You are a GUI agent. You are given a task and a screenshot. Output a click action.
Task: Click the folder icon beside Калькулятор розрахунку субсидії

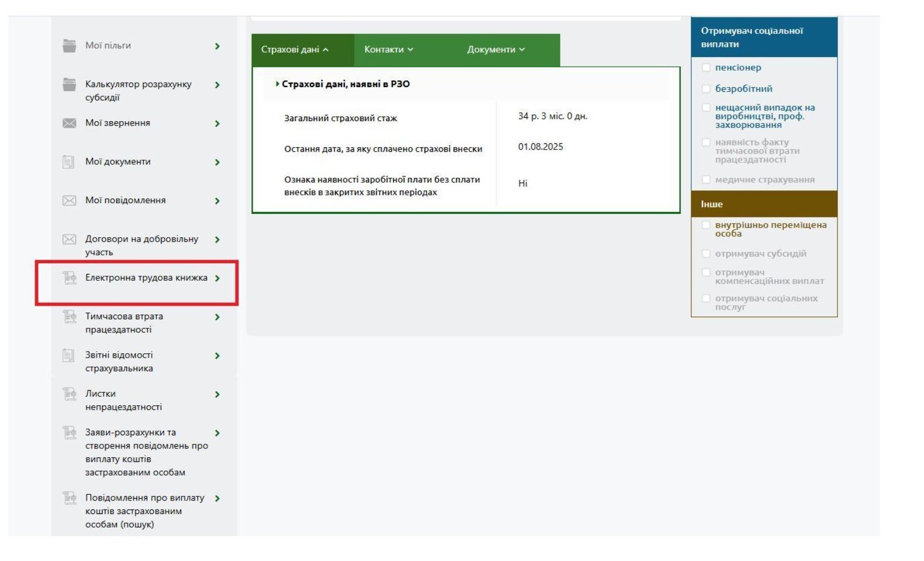tap(69, 85)
